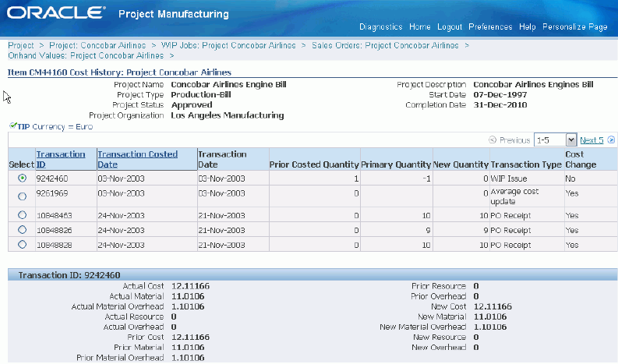Open Project: Concobar Airlines breadcrumb
Screen dimensions: 618x364
click(97, 45)
